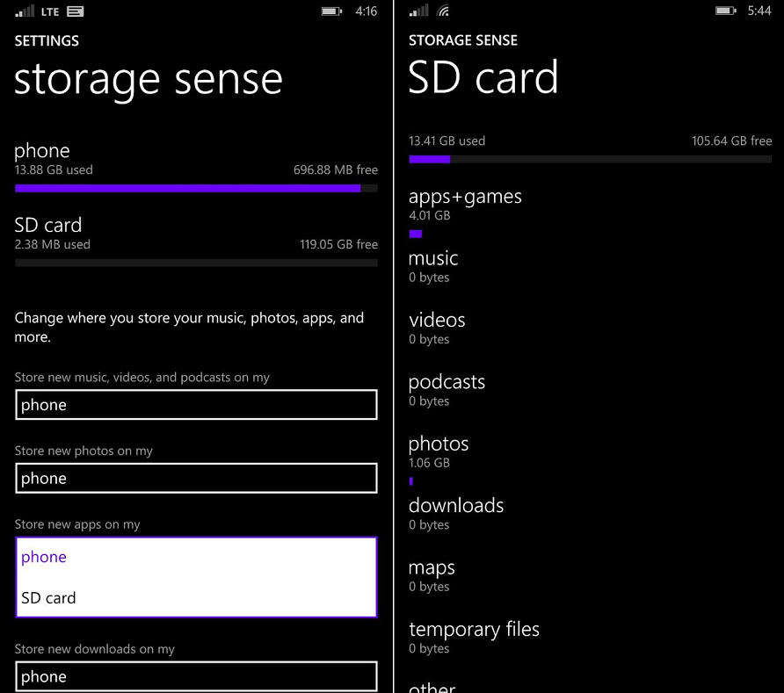The width and height of the screenshot is (784, 693).
Task: Open the phone storage details
Action: [x=41, y=150]
